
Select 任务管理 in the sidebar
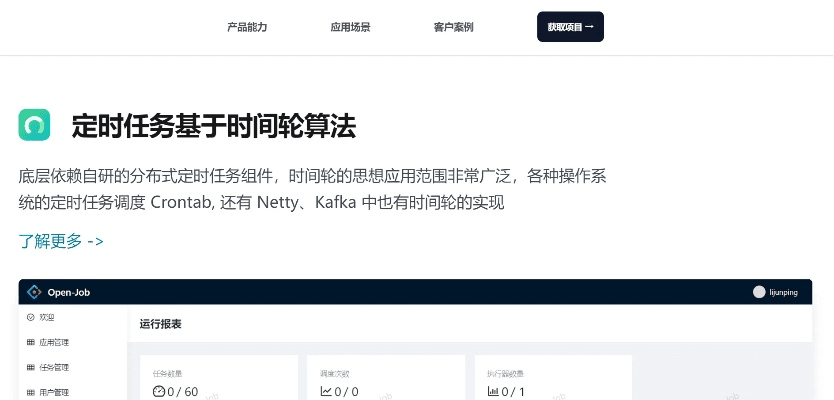point(54,368)
